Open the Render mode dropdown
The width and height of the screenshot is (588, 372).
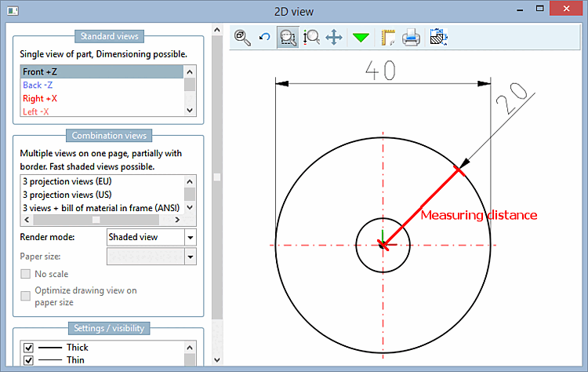pyautogui.click(x=190, y=237)
